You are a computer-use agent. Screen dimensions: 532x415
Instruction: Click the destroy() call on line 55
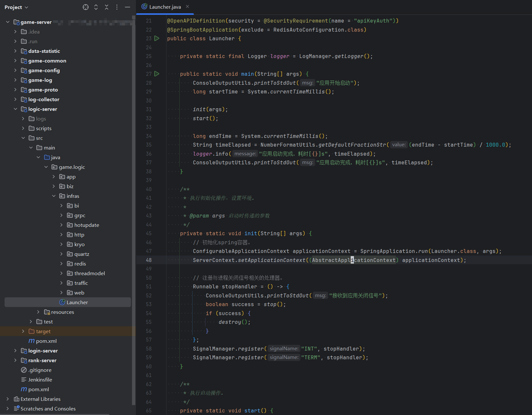tap(234, 322)
